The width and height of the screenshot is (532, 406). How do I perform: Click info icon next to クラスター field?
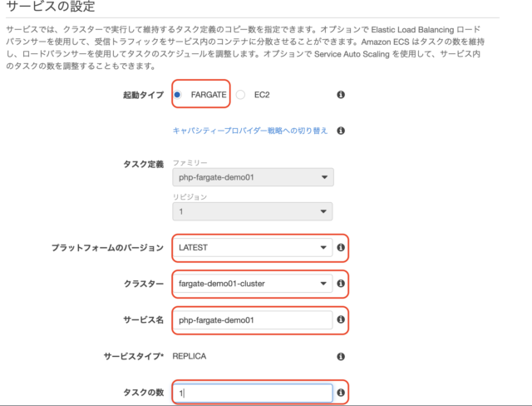pyautogui.click(x=341, y=284)
